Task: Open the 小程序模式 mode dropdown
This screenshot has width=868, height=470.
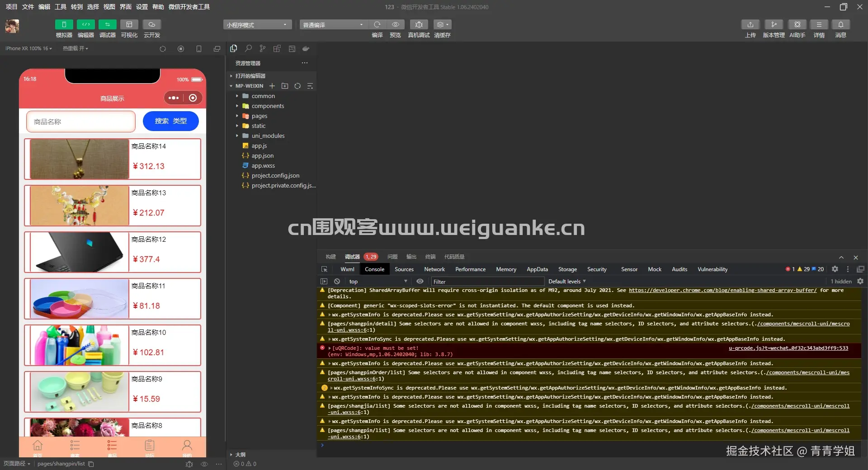Action: pyautogui.click(x=257, y=25)
